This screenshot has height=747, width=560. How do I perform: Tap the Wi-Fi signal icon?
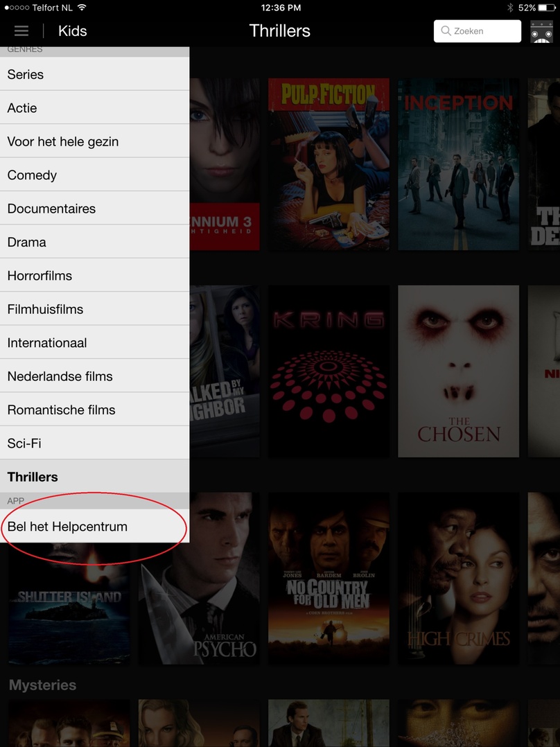click(82, 8)
